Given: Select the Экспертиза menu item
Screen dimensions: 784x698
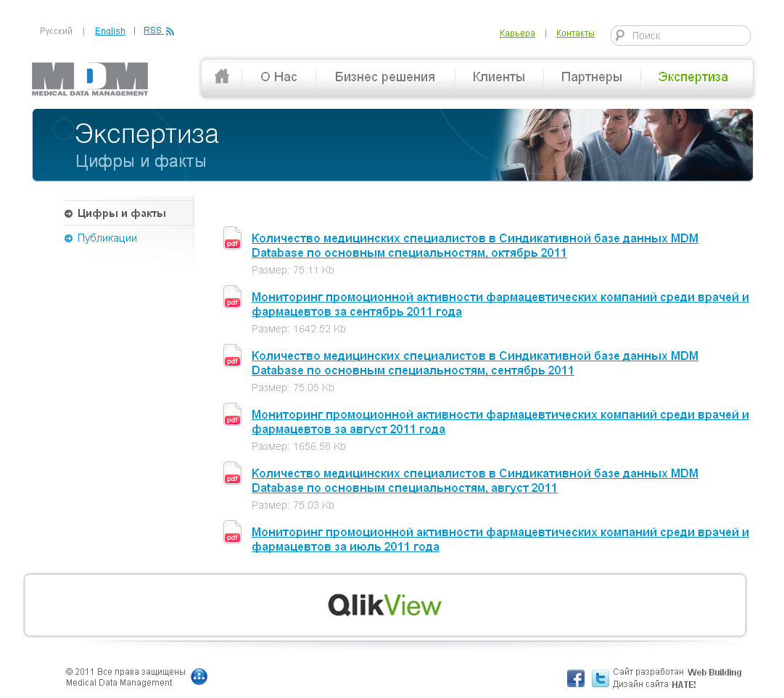Looking at the screenshot, I should click(693, 77).
